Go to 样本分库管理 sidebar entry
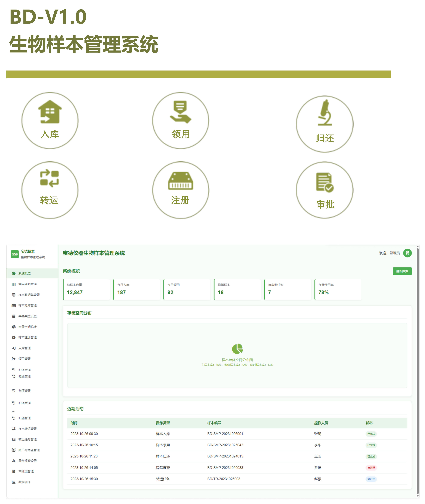 point(27,305)
